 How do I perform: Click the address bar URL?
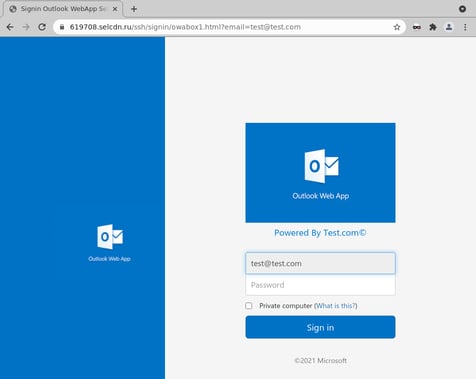point(185,27)
